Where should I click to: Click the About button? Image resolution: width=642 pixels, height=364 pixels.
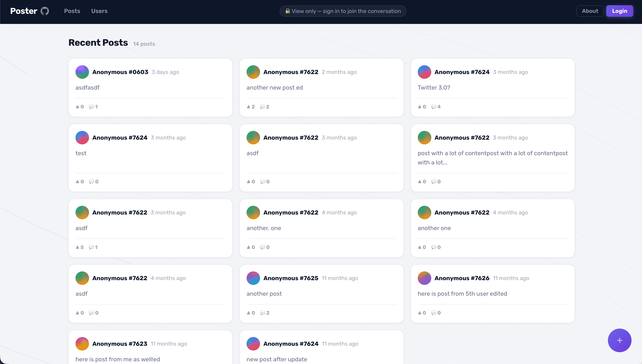pyautogui.click(x=590, y=11)
